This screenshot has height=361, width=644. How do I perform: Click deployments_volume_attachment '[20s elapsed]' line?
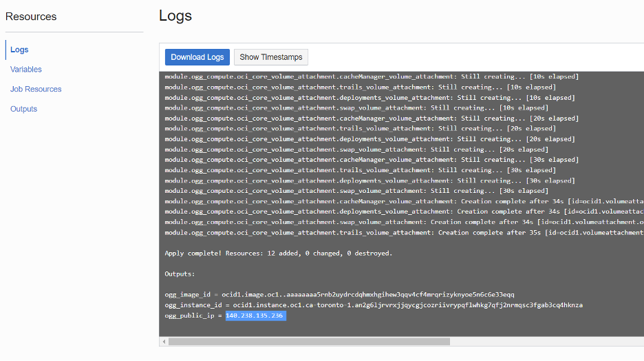click(x=369, y=139)
